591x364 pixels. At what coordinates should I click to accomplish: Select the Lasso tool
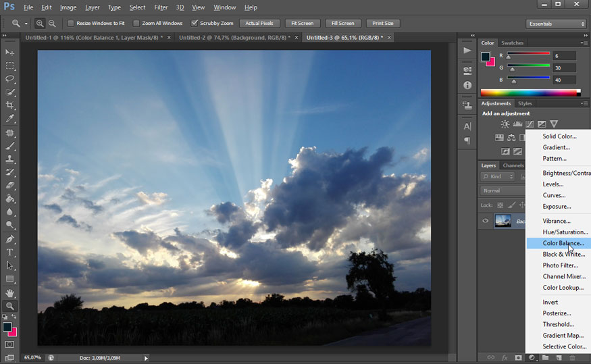[x=9, y=79]
